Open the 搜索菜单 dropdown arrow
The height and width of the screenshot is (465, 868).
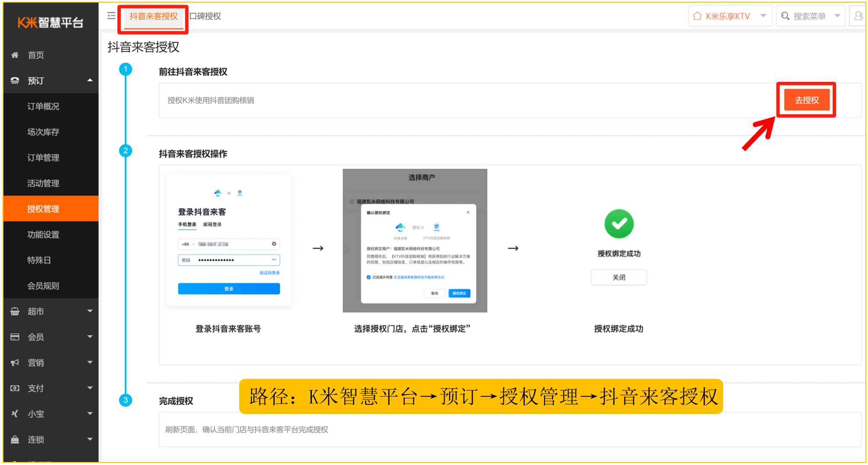(837, 16)
